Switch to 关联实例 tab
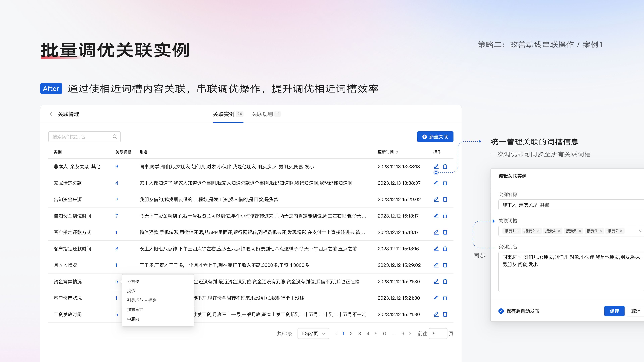This screenshot has width=644, height=362. (x=228, y=114)
